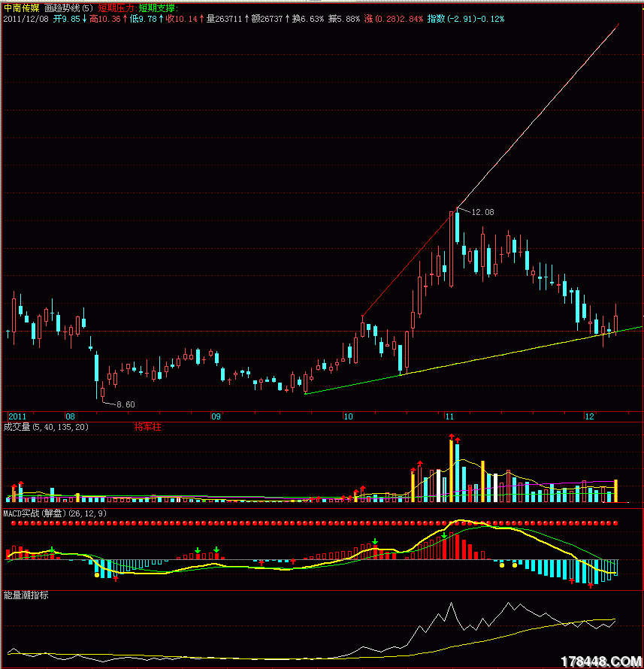The width and height of the screenshot is (644, 669).
Task: Click the turnover amount 额26737
Action: pyautogui.click(x=267, y=19)
